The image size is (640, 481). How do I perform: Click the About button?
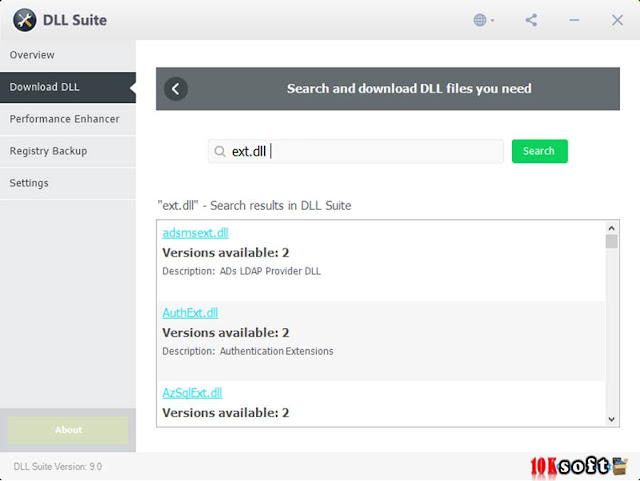point(68,430)
